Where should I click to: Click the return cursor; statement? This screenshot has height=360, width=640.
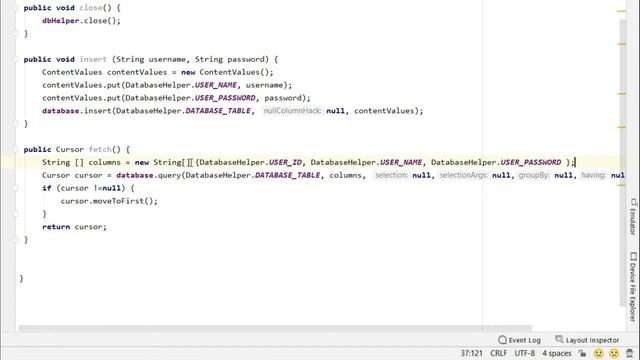[x=74, y=227]
